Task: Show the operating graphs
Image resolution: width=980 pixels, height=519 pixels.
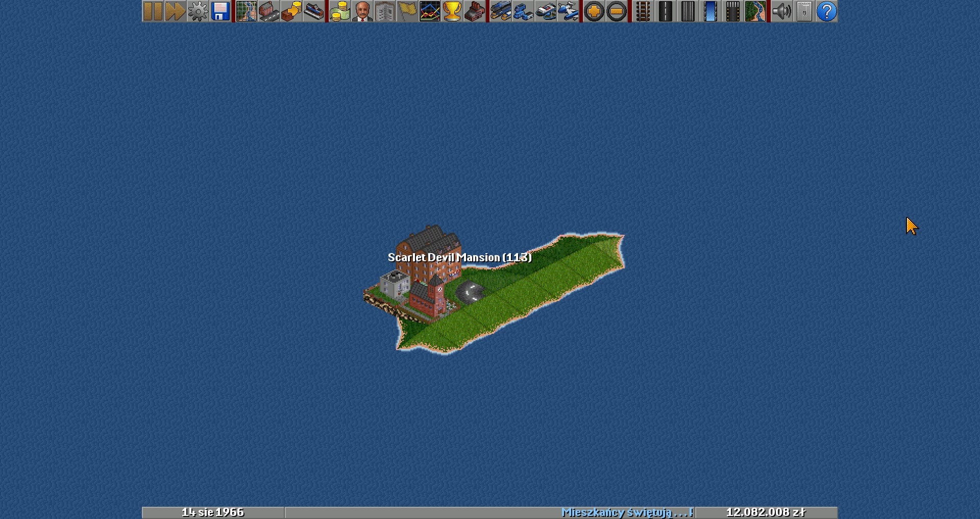Action: (430, 11)
